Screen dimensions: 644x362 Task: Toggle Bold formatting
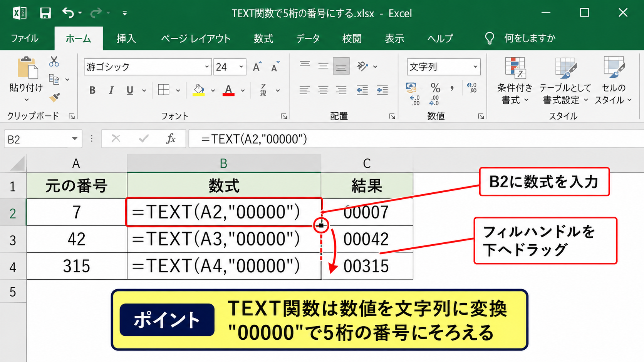[x=92, y=90]
